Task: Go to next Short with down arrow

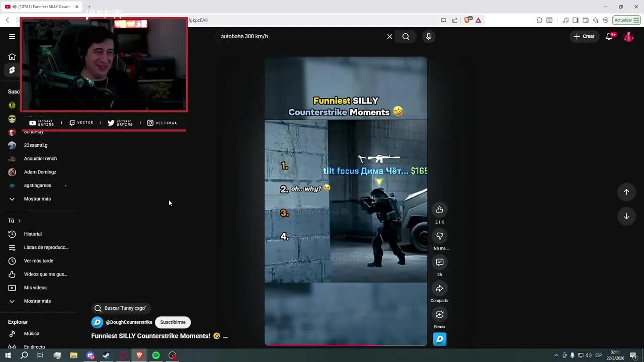Action: click(626, 216)
